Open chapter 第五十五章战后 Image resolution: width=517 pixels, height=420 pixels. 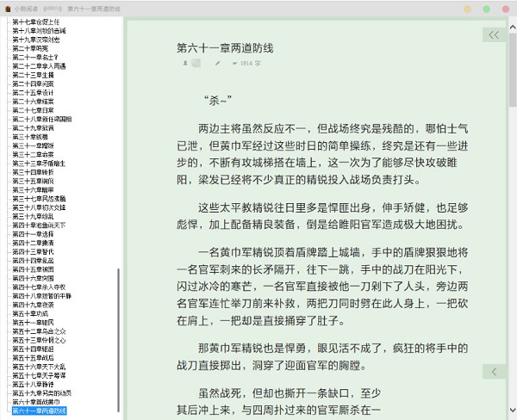pyautogui.click(x=33, y=358)
